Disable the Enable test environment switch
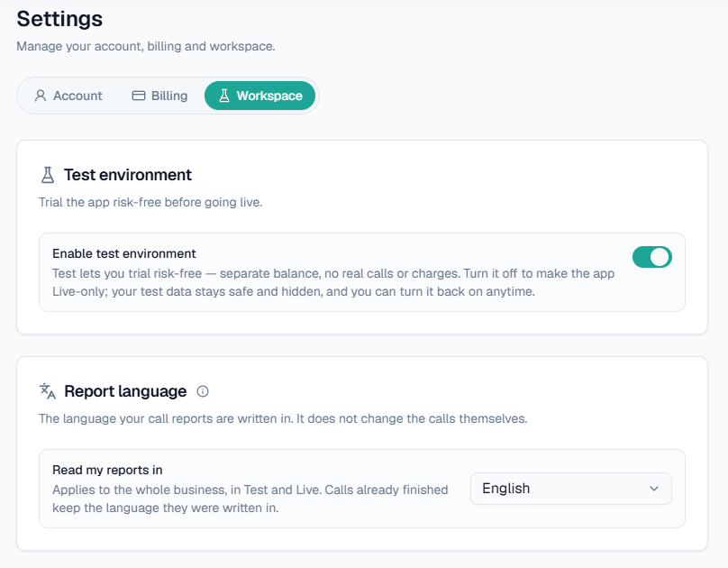The height and width of the screenshot is (568, 728). tap(651, 257)
